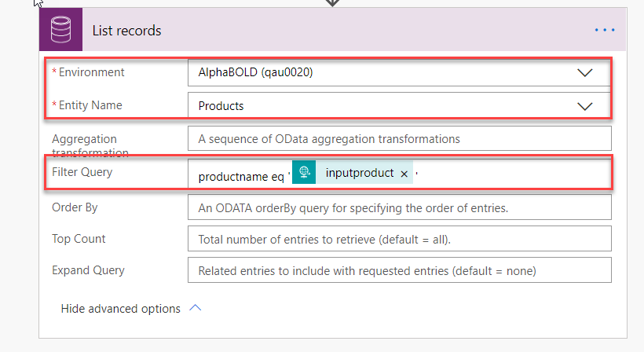The image size is (644, 352).
Task: Click Hide advanced options link
Action: [x=120, y=309]
